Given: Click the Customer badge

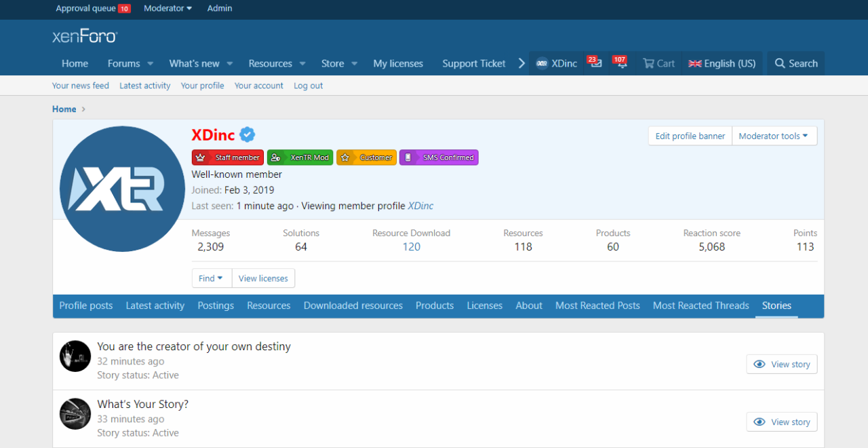Looking at the screenshot, I should click(366, 157).
